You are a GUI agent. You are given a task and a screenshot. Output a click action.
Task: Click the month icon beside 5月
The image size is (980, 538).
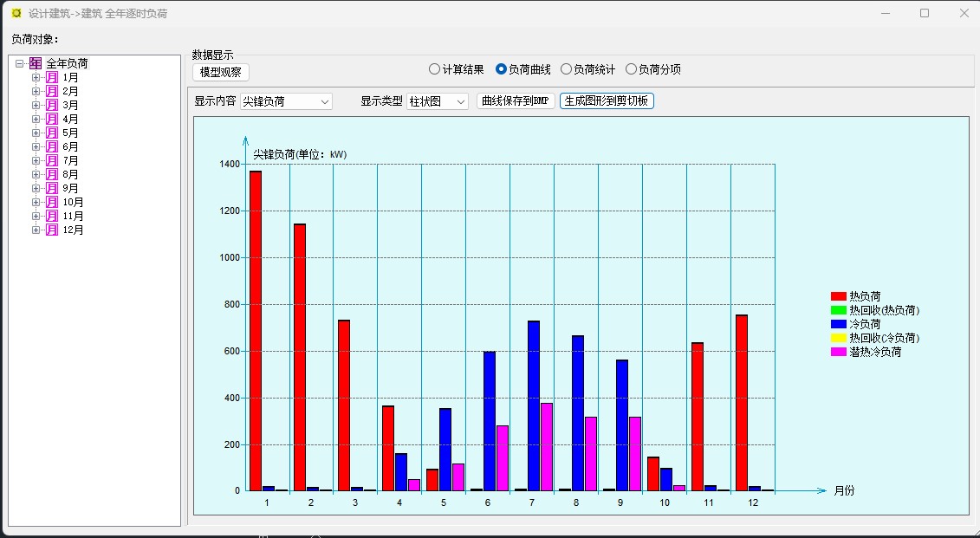[52, 133]
